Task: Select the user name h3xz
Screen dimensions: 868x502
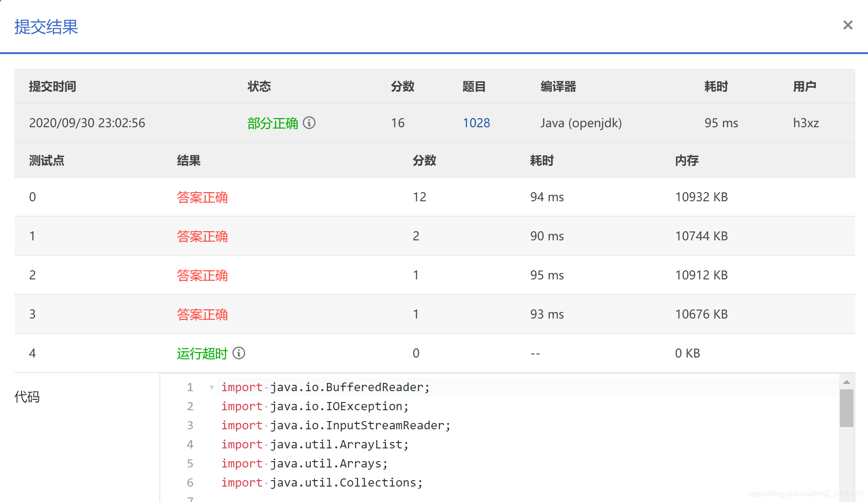Action: (x=806, y=123)
